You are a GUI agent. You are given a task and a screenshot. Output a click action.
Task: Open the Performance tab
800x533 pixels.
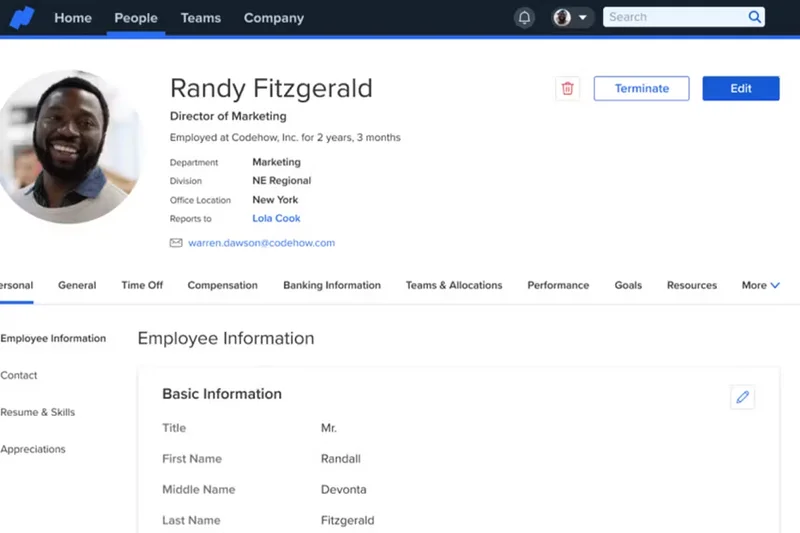[x=558, y=285]
